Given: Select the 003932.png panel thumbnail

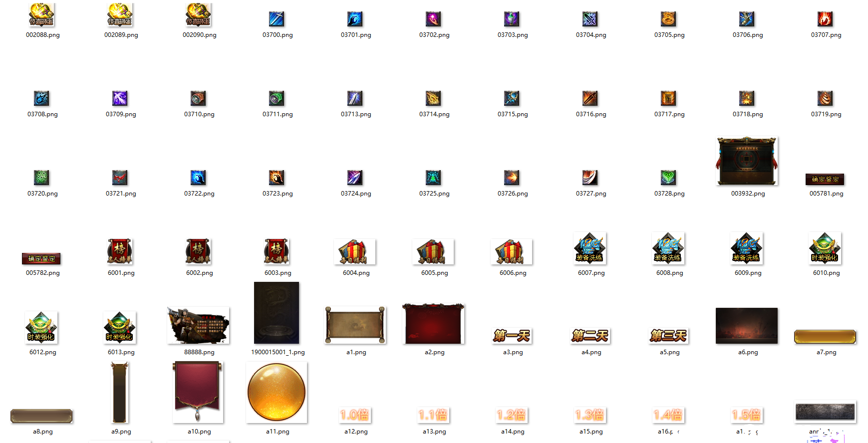Looking at the screenshot, I should (747, 161).
